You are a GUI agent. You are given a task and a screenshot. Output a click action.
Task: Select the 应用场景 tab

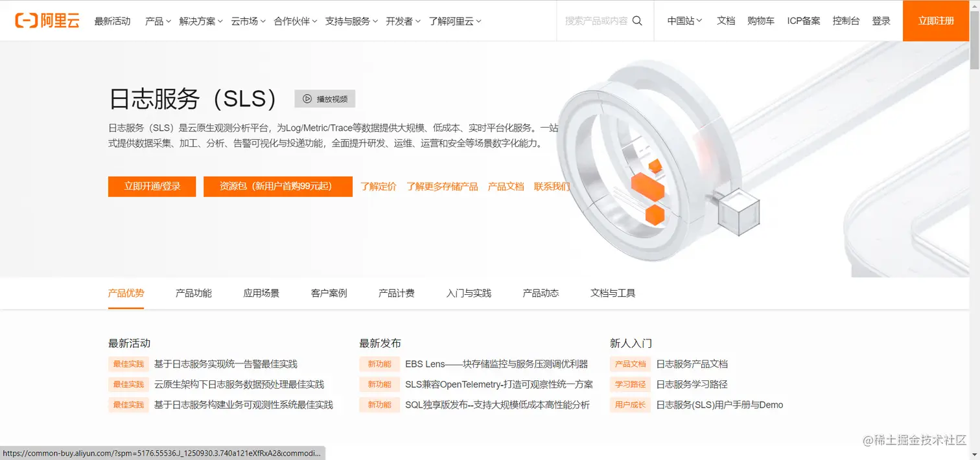[x=261, y=293]
